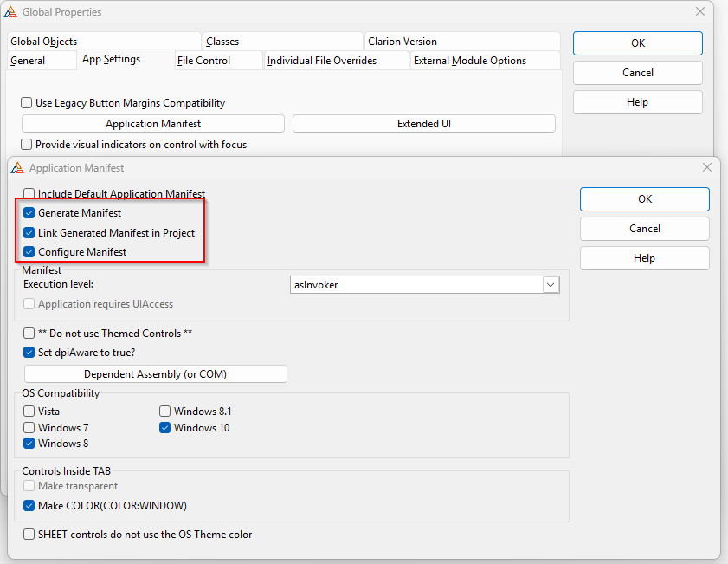Uncheck the Generate Manifest checkbox
The height and width of the screenshot is (564, 728).
click(x=29, y=213)
